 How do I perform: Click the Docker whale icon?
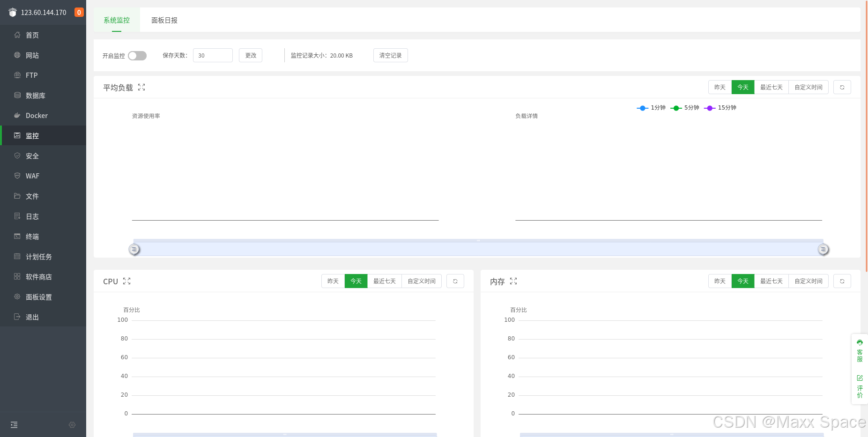click(17, 115)
